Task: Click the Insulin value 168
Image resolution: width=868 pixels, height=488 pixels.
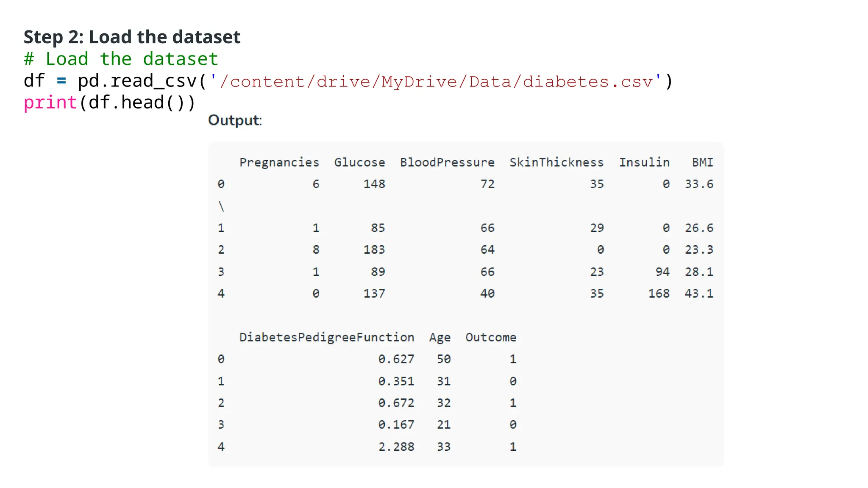Action: pos(659,294)
